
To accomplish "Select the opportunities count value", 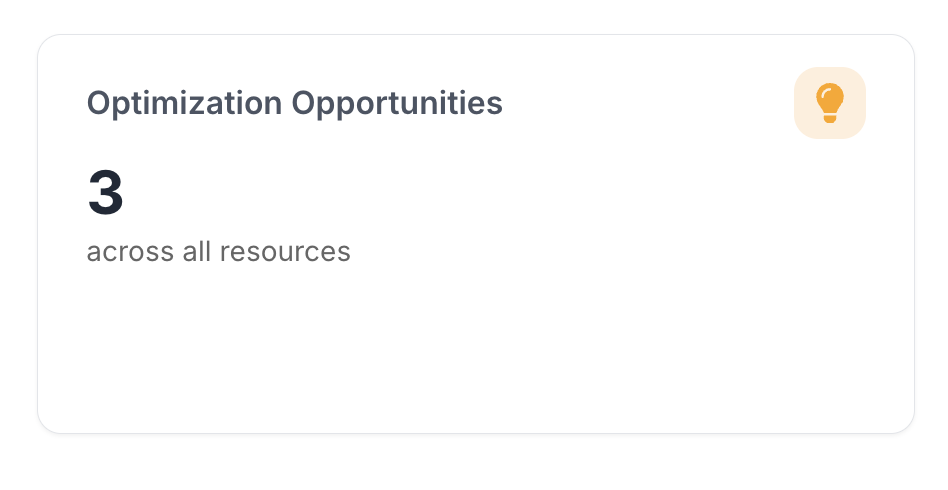I will pos(105,194).
